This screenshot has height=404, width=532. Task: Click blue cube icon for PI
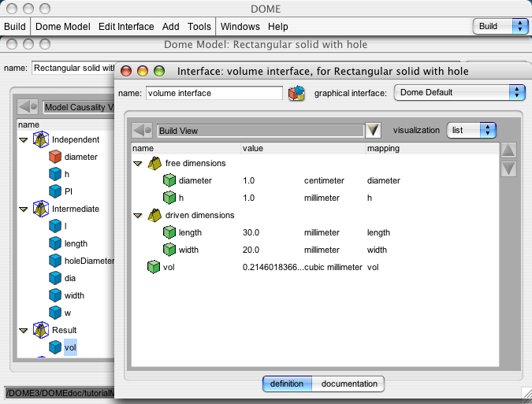[55, 191]
